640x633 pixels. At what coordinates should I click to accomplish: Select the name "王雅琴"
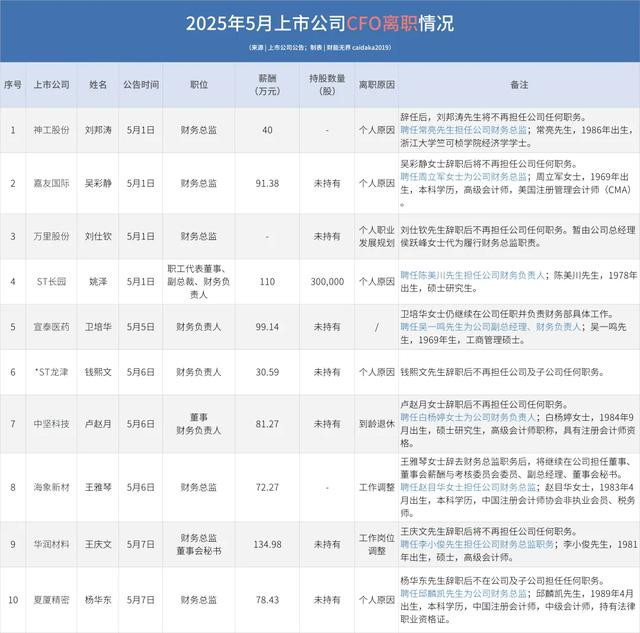pyautogui.click(x=98, y=487)
